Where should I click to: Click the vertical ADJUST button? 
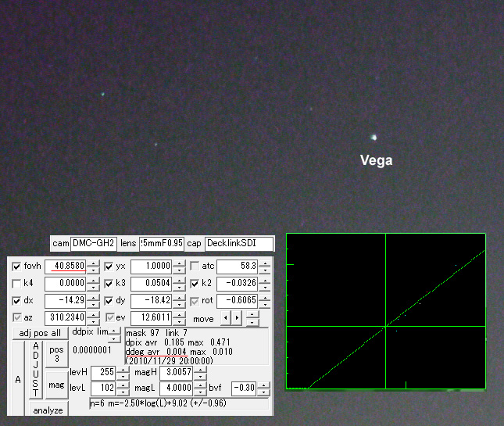coord(34,368)
